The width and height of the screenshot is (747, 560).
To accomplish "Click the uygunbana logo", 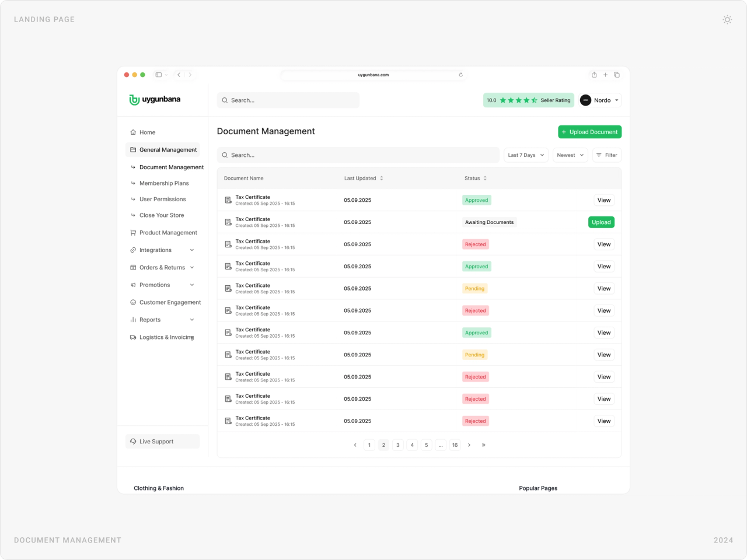I will pyautogui.click(x=155, y=100).
